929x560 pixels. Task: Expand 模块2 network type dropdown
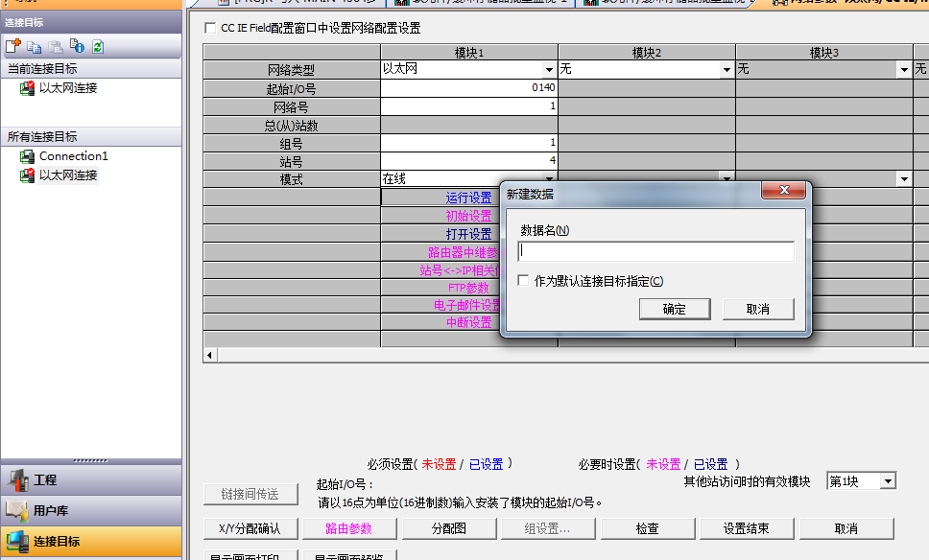tap(727, 70)
